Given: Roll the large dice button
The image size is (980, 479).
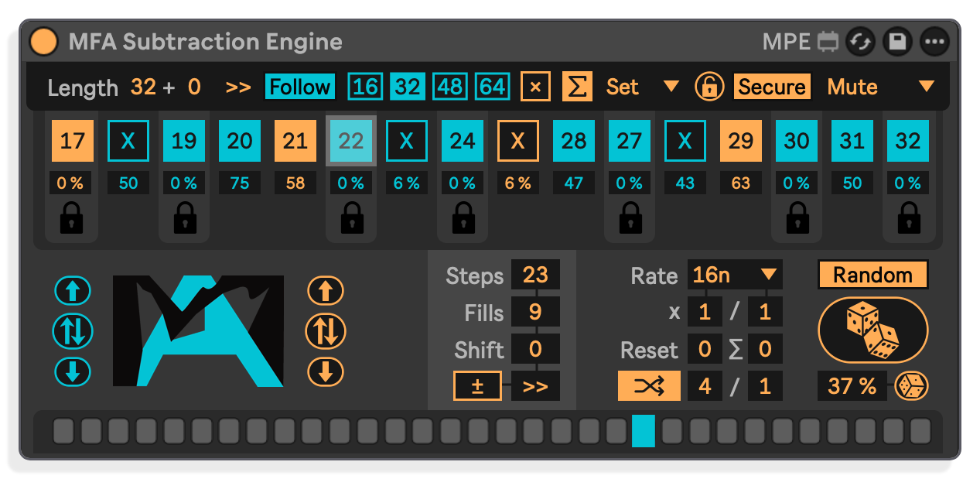Looking at the screenshot, I should coord(873,330).
